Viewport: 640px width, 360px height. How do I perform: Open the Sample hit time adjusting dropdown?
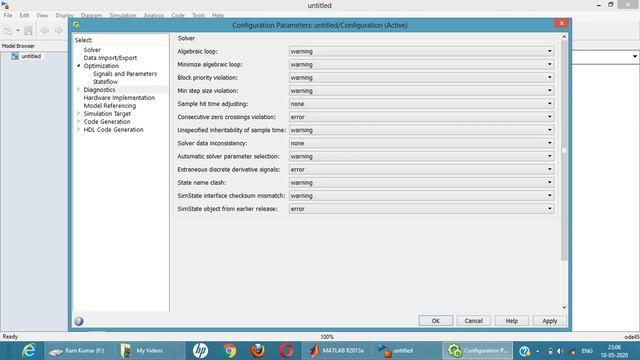[x=421, y=104]
